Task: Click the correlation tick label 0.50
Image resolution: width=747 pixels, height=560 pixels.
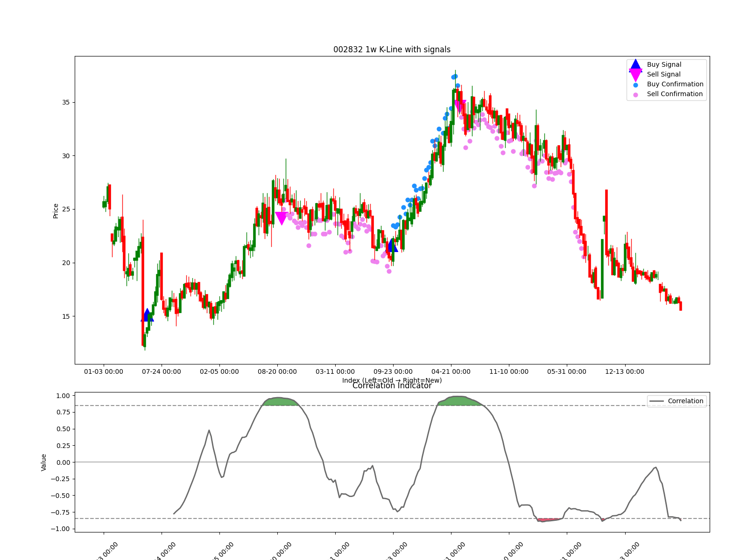Action: tap(63, 429)
